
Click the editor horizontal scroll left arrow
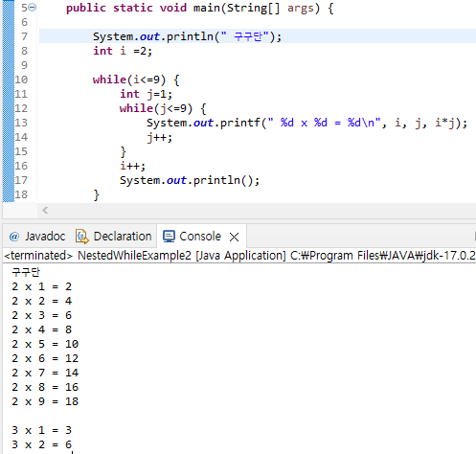click(45, 210)
